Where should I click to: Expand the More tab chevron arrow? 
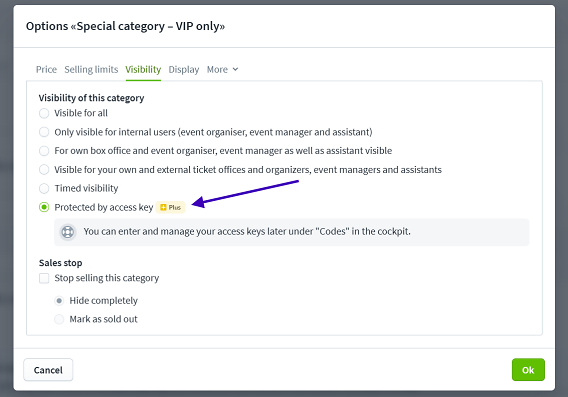235,69
